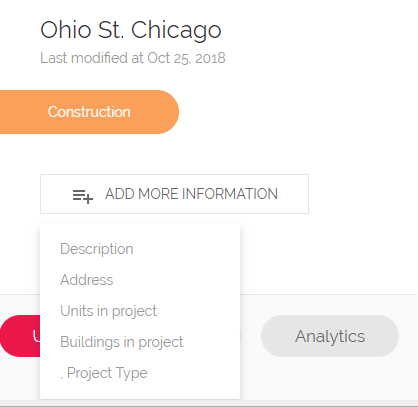Click the Last modified at Oct 25, 2018 text

coord(133,58)
